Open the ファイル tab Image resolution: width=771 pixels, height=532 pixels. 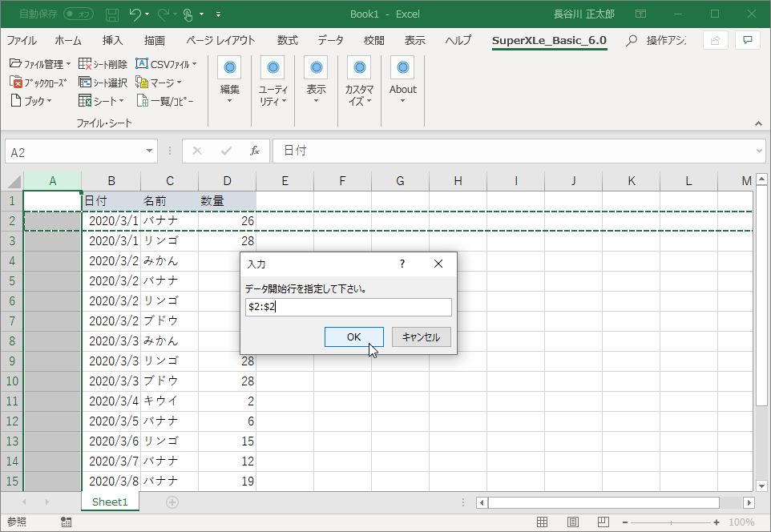pos(22,40)
